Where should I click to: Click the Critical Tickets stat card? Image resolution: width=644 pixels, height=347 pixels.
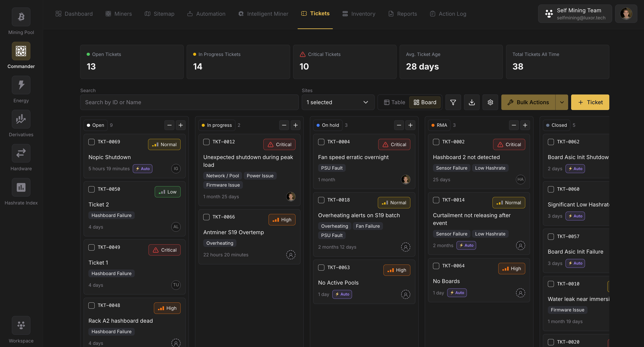point(344,62)
